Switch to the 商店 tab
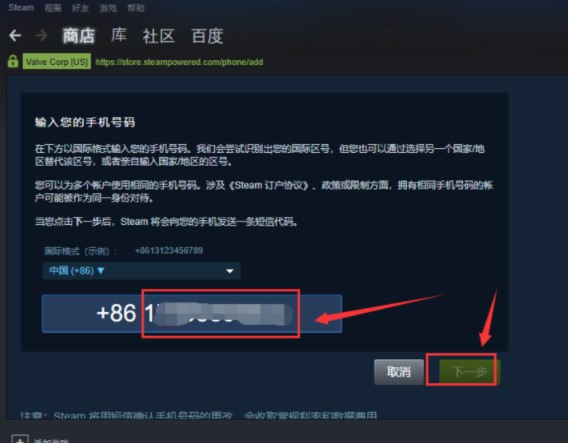 click(x=79, y=36)
